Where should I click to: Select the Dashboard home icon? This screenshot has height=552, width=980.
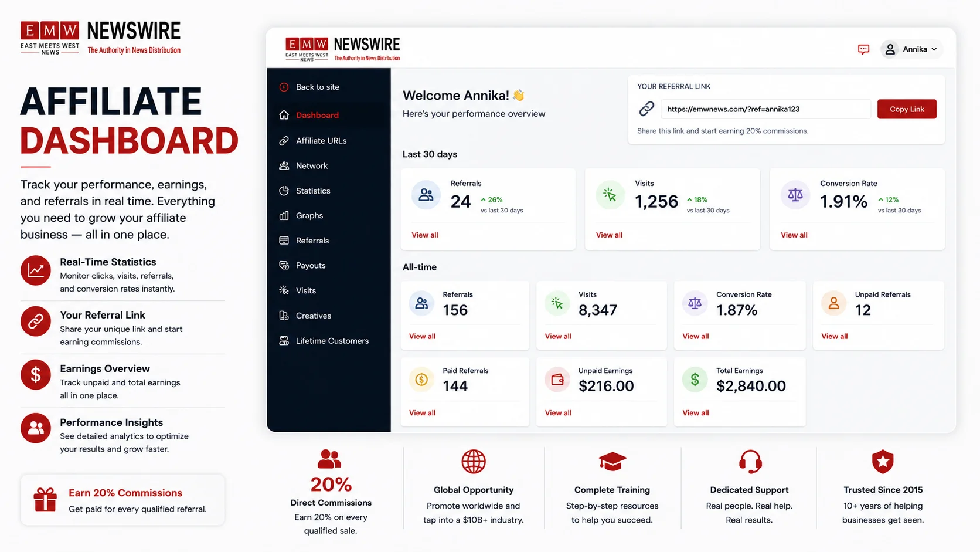(x=284, y=115)
